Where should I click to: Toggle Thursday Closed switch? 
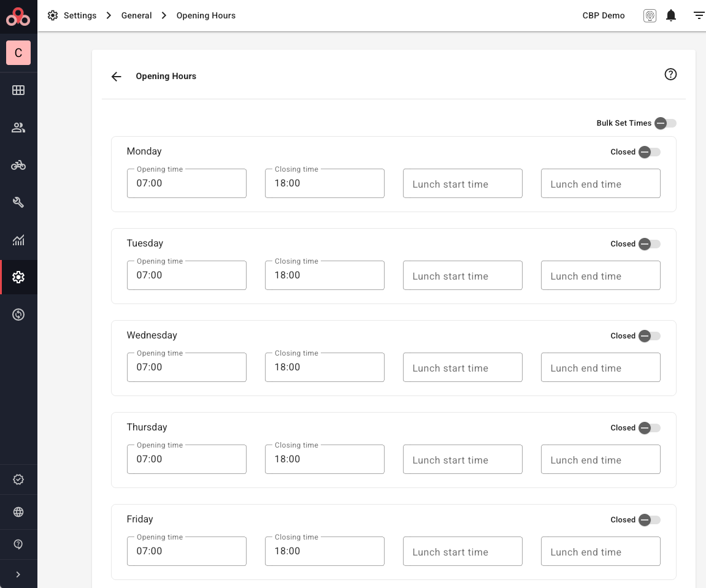click(650, 428)
